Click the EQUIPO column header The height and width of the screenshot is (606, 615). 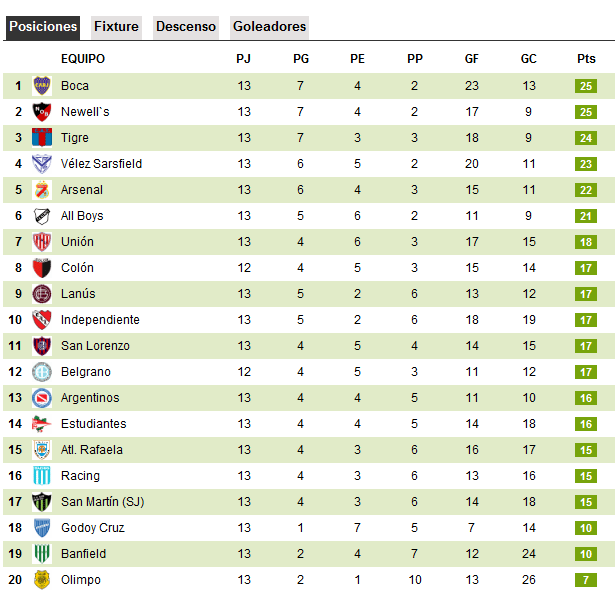point(82,59)
